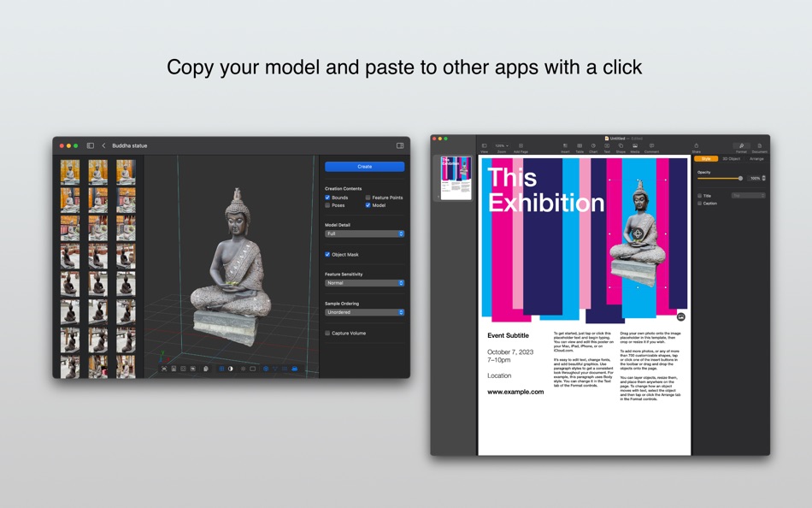The image size is (812, 508).
Task: Click the rotate handle on the Buddha 3D object
Action: (638, 233)
